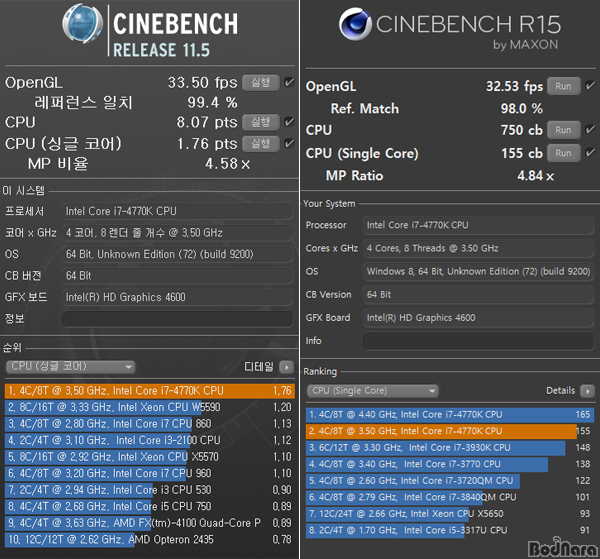Screen dimensions: 600x559
Task: Run the CPU test in Cinebench 11.5
Action: (x=261, y=122)
